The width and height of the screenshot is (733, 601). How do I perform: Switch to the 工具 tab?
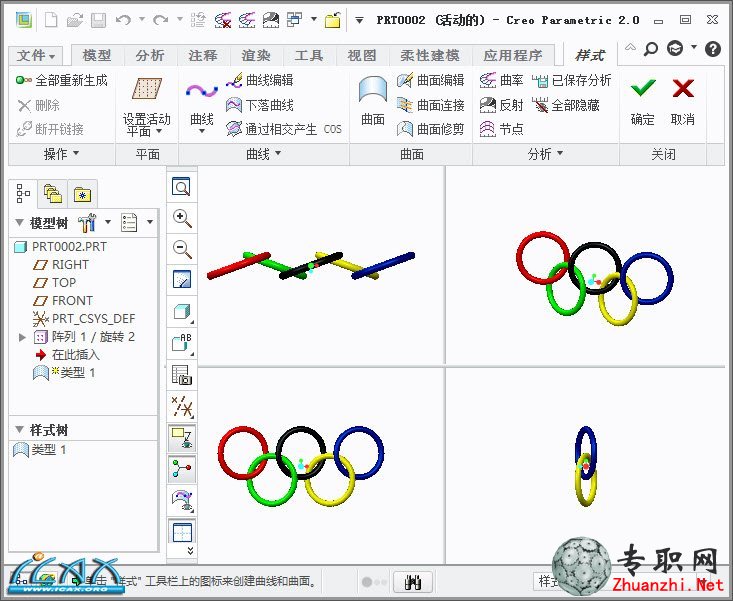(x=309, y=56)
